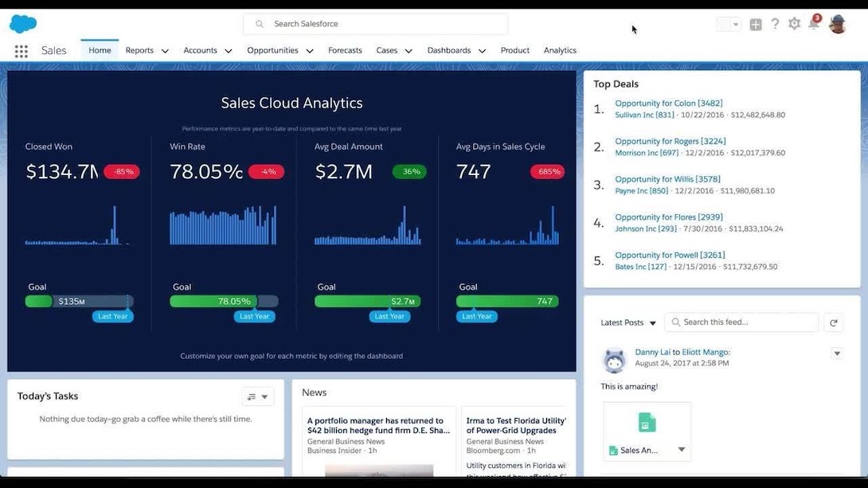
Task: Click the 36% badge beside Avg Deal Amount
Action: (x=409, y=172)
